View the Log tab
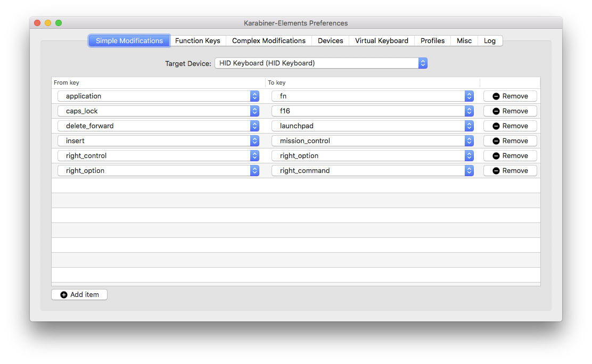592x364 pixels. tap(490, 41)
